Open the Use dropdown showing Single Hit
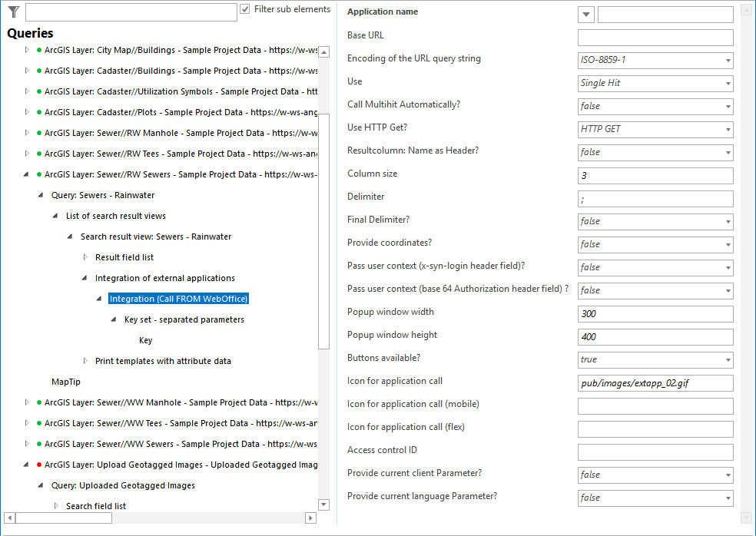The image size is (756, 536). 726,83
